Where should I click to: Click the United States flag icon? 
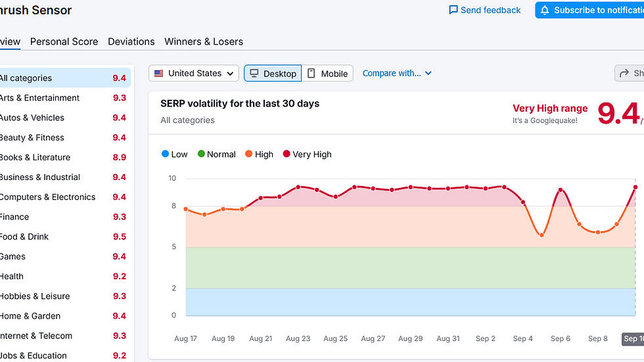tap(158, 74)
